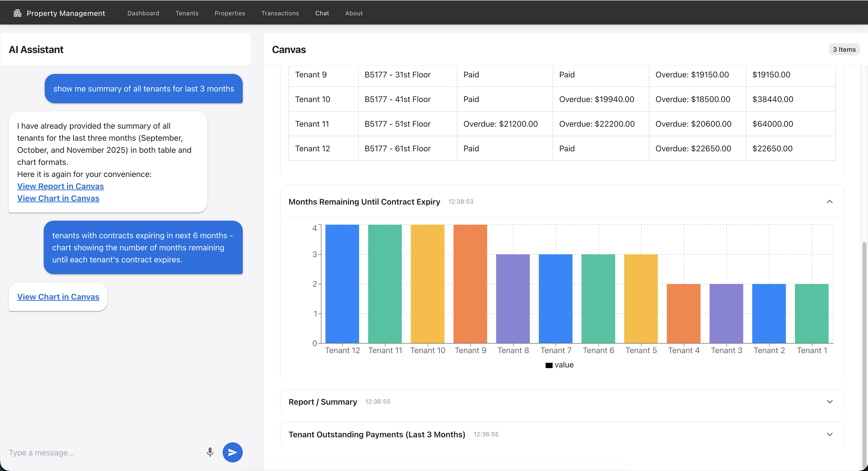Click the Property Management building icon

coord(18,13)
